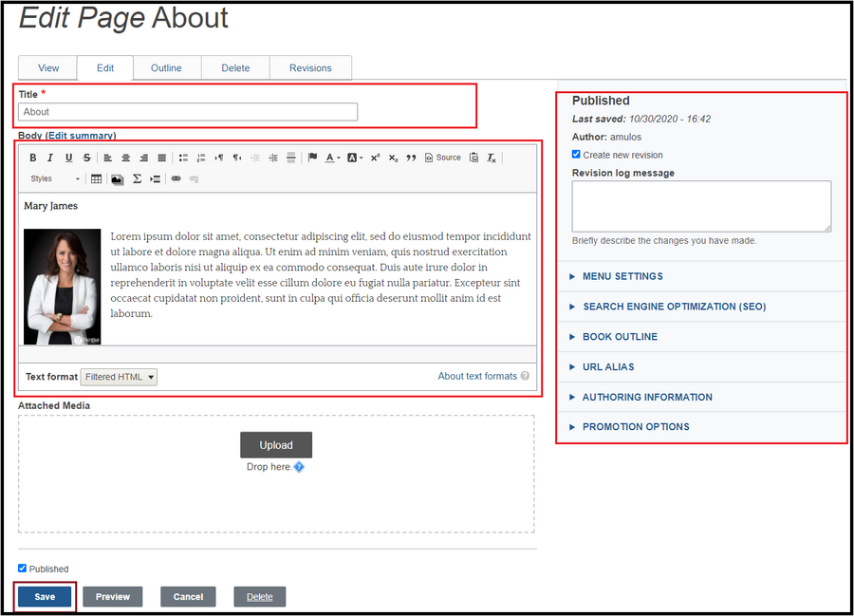The height and width of the screenshot is (616, 854).
Task: Expand the Menu Settings section
Action: point(622,276)
